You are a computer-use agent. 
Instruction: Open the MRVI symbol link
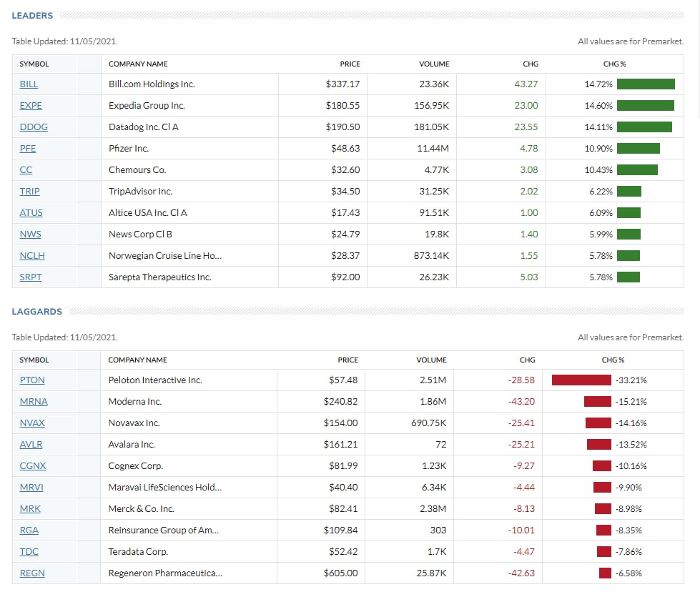coord(31,487)
